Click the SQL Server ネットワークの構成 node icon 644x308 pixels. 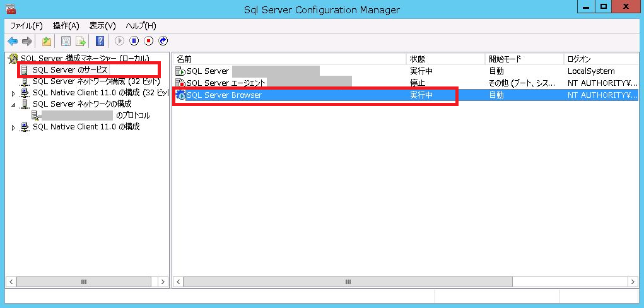(x=25, y=104)
